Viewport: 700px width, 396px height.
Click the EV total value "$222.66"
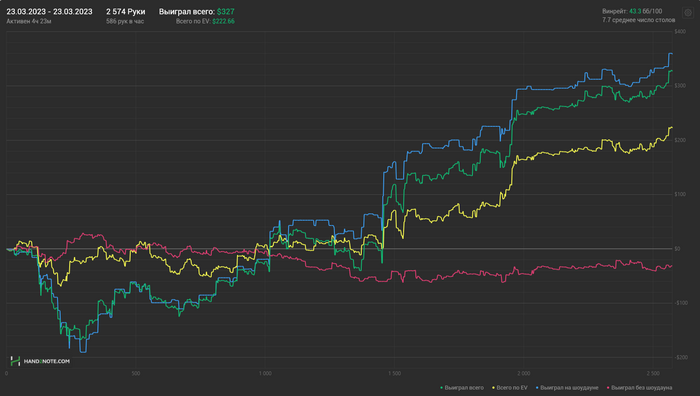click(x=223, y=21)
